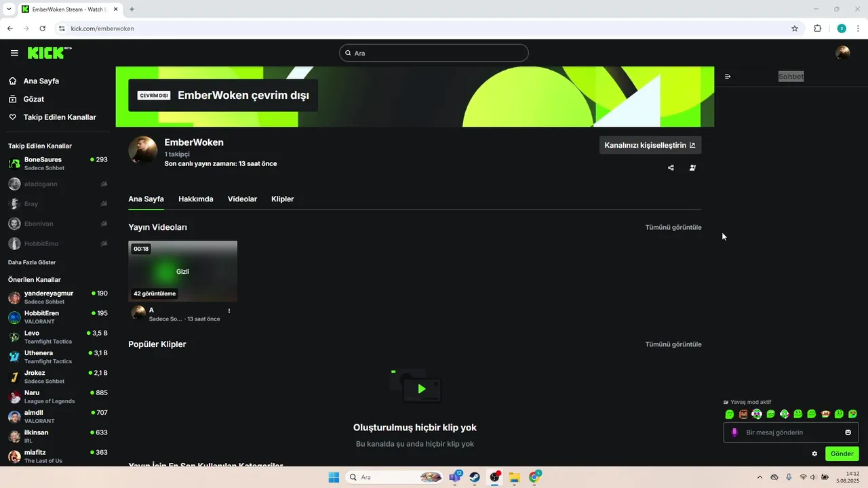Click the Kick search field
The height and width of the screenshot is (488, 868).
[x=434, y=53]
